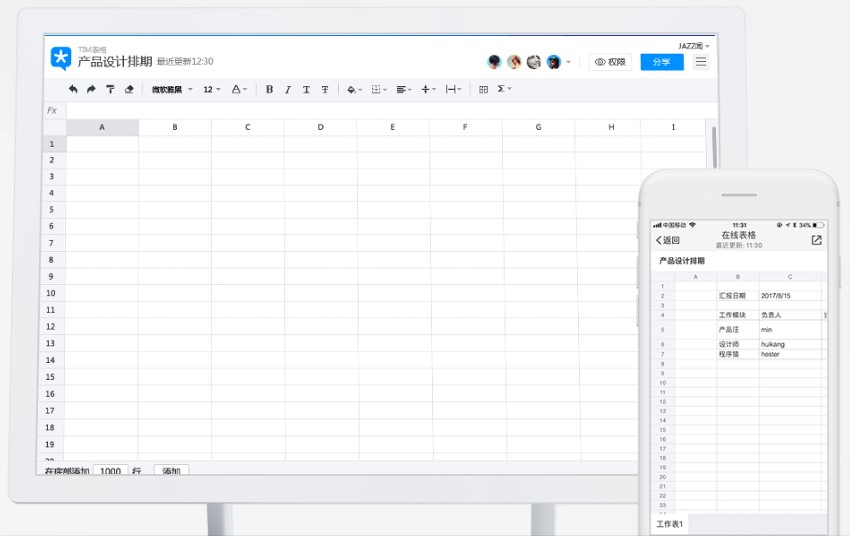Open the cell borders dropdown
Screen dimensions: 850x536
[x=379, y=89]
